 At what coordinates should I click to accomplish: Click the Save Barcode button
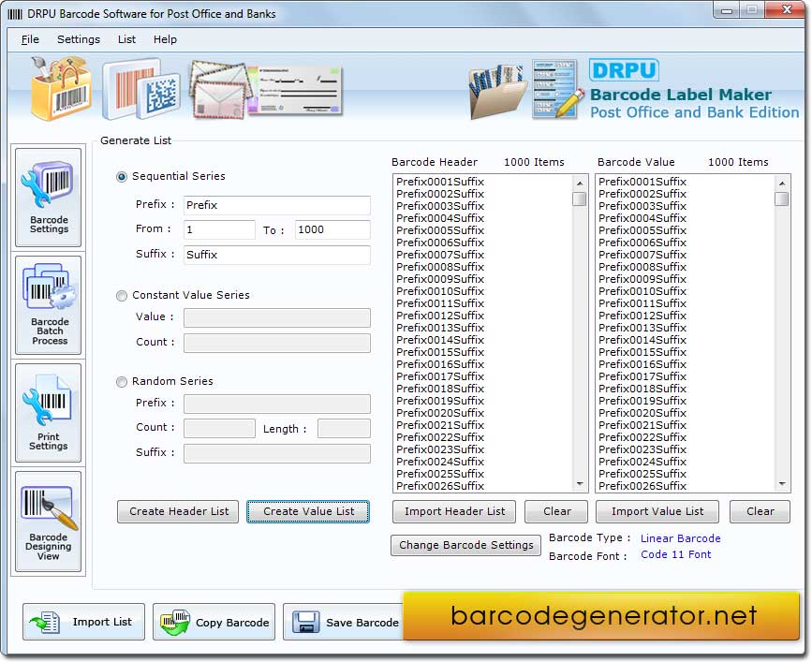coord(344,622)
